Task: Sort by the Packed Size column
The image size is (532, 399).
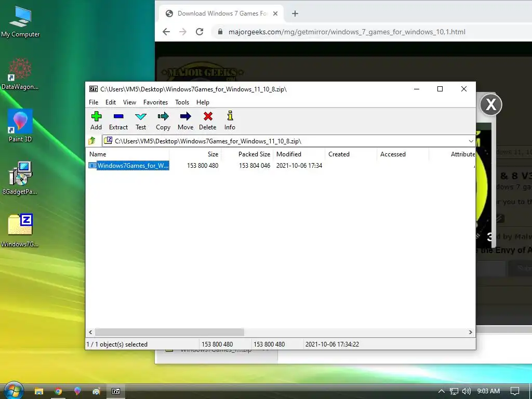Action: 247,154
